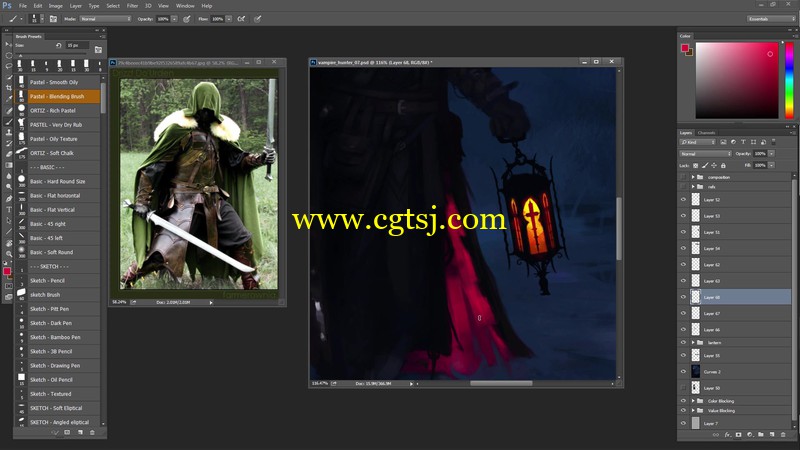The image size is (800, 450).
Task: Toggle pressure for size icon in options bar
Action: coord(258,19)
